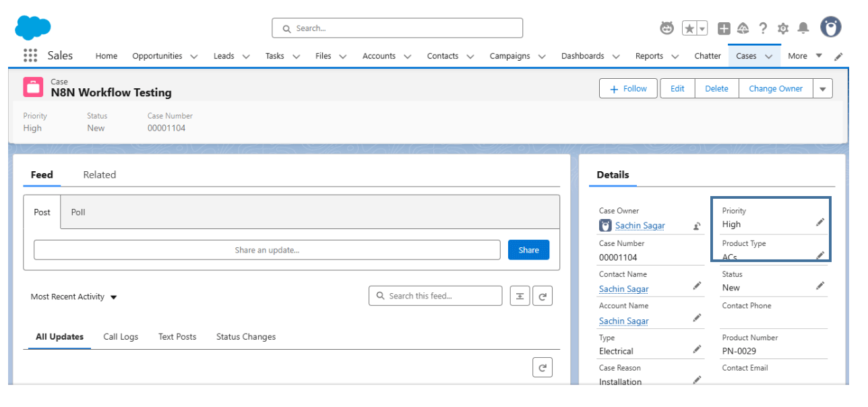The width and height of the screenshot is (868, 407).
Task: Open the Notifications bell
Action: 802,28
